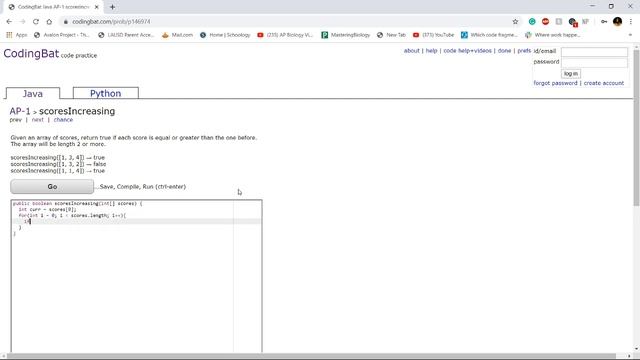Open the Home | Schoology bookmark
Screen dimensions: 640x360
(x=225, y=35)
